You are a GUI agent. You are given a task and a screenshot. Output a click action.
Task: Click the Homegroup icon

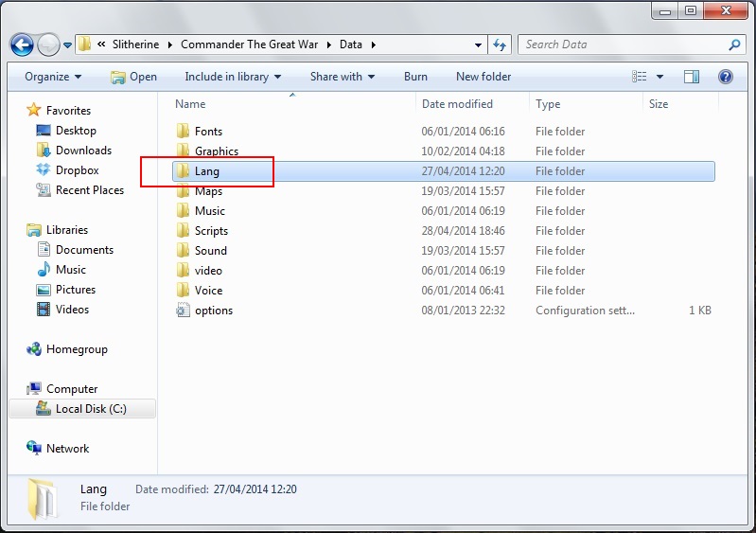(34, 349)
